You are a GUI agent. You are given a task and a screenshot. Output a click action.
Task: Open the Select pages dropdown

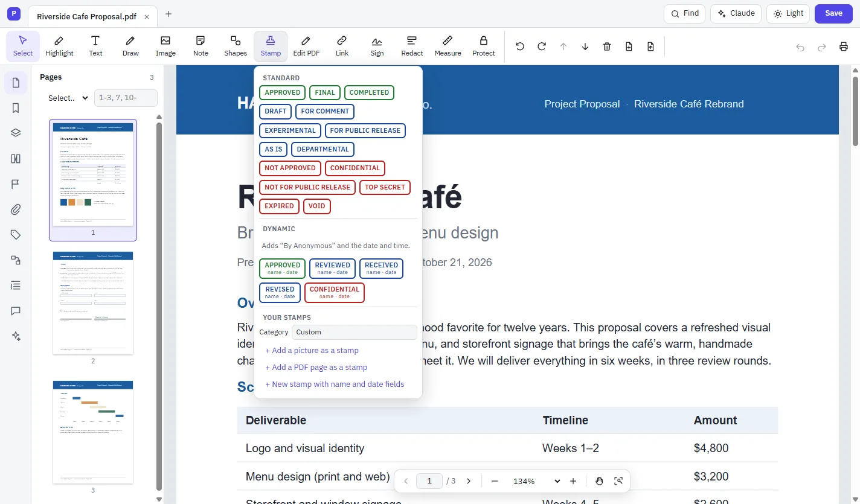[68, 98]
